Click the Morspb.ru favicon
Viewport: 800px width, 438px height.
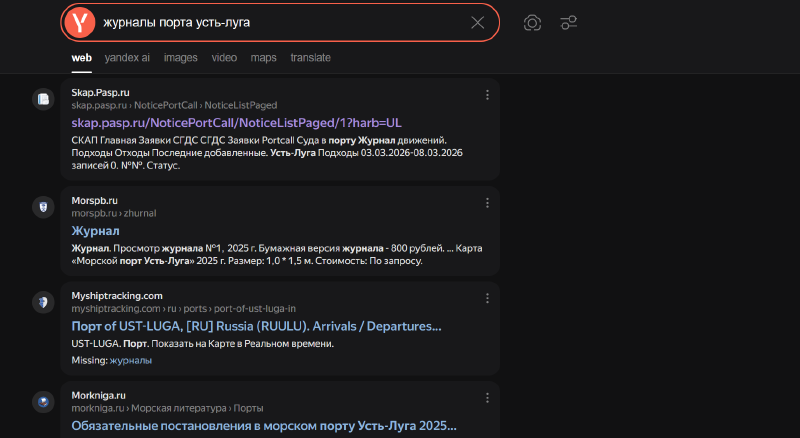coord(43,207)
